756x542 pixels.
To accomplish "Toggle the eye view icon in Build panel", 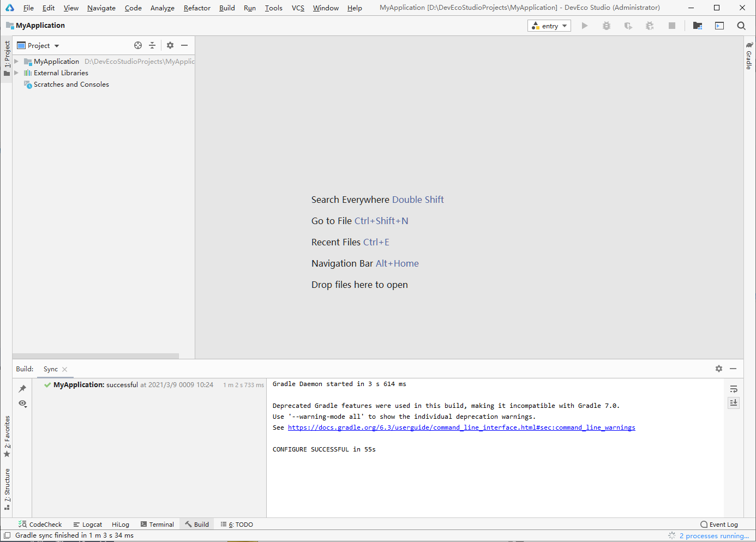I will (22, 404).
